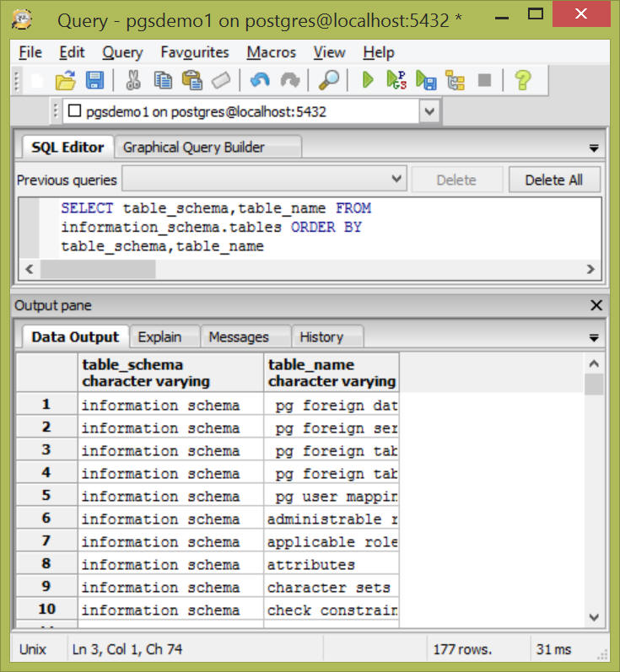Copy the selected text with the copy icon
The height and width of the screenshot is (672, 620).
tap(163, 80)
